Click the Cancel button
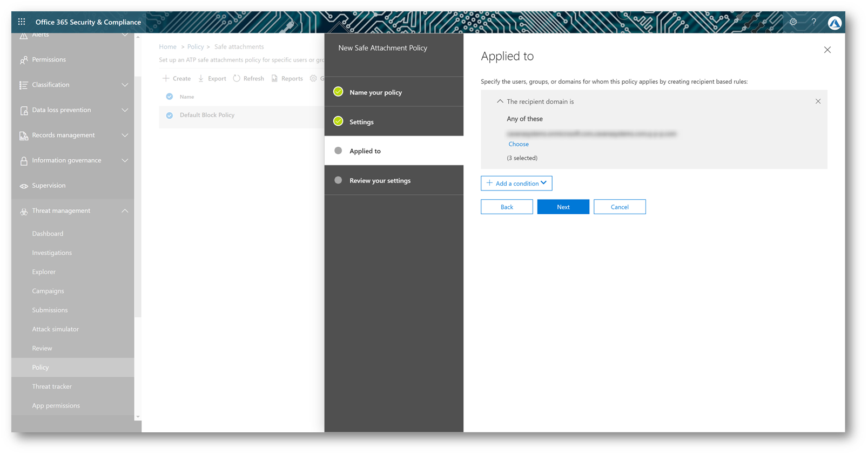The width and height of the screenshot is (868, 455). pos(620,207)
